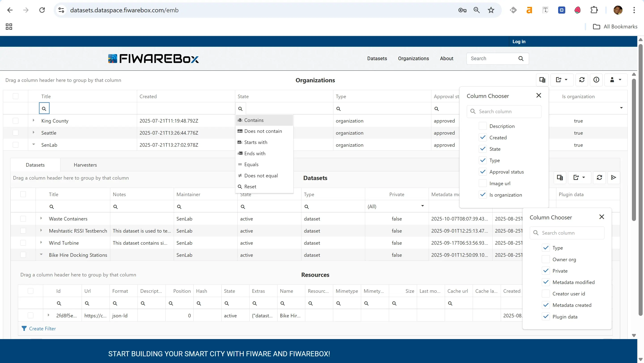Screen dimensions: 644x363
Task: Bookmark page with star icon
Action: (491, 10)
